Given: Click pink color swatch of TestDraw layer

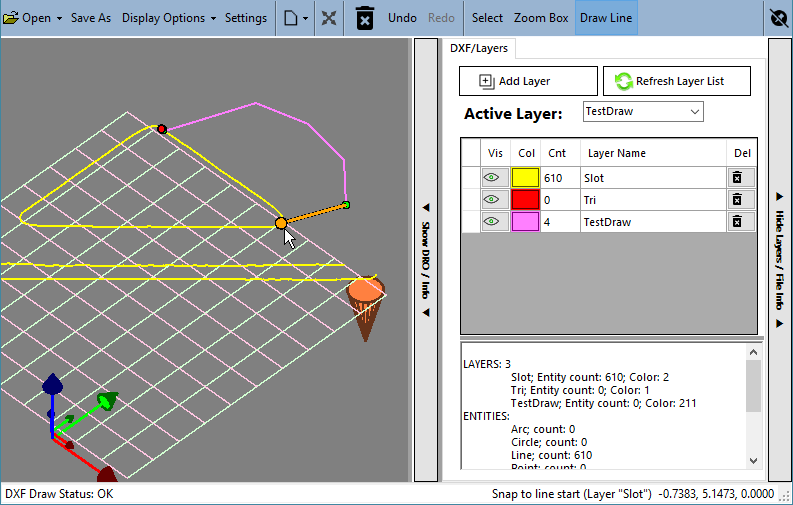Looking at the screenshot, I should point(525,222).
